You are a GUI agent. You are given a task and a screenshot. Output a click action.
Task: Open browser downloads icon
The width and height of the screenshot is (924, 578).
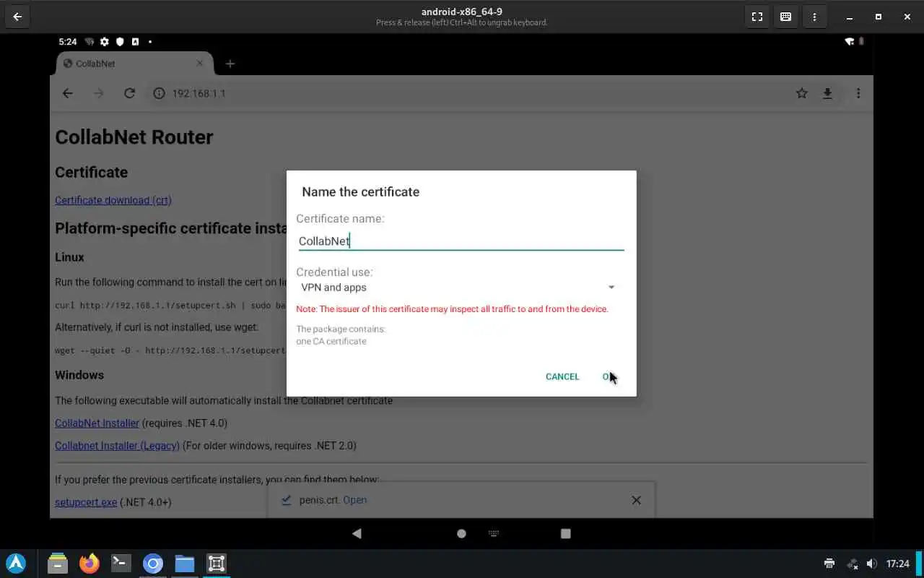828,93
